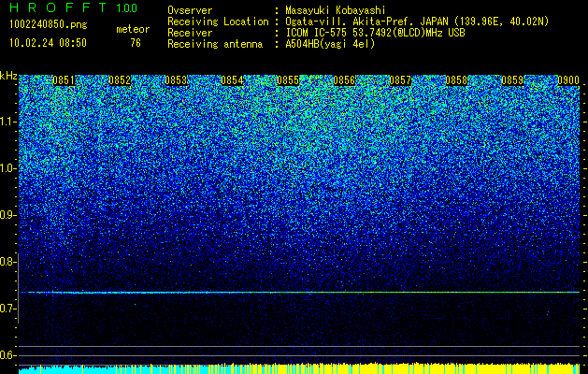Click the 0853 time marker

(x=176, y=80)
